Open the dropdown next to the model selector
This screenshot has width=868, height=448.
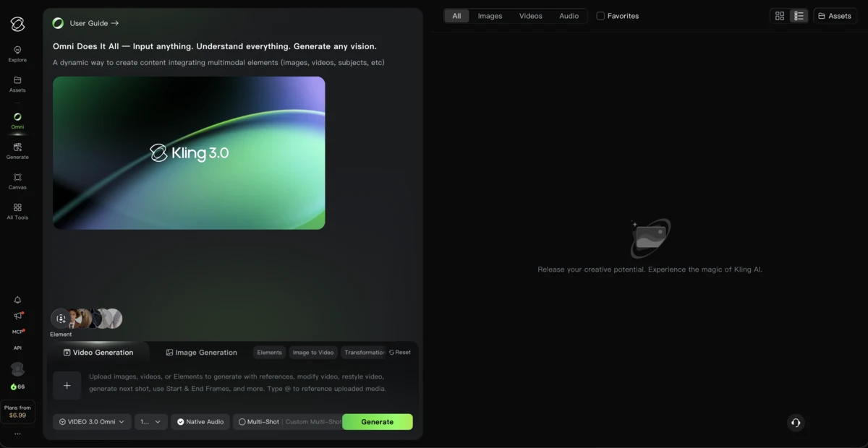click(151, 422)
